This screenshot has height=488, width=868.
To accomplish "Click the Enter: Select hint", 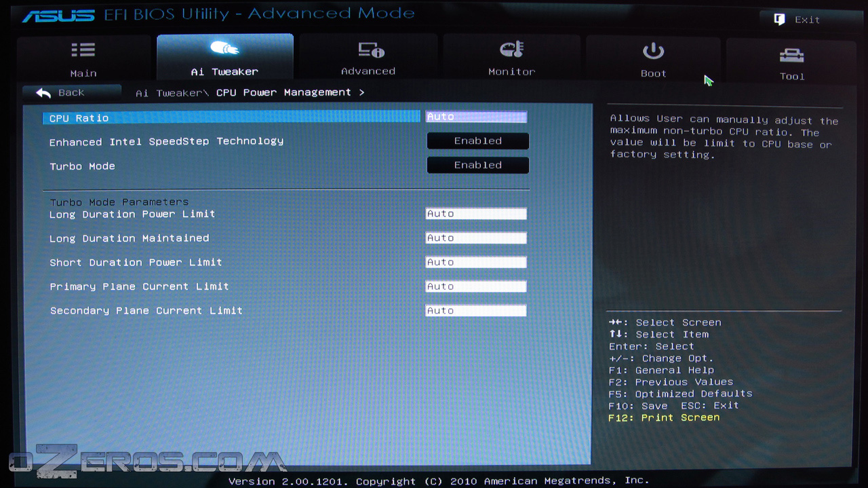I will click(x=651, y=347).
